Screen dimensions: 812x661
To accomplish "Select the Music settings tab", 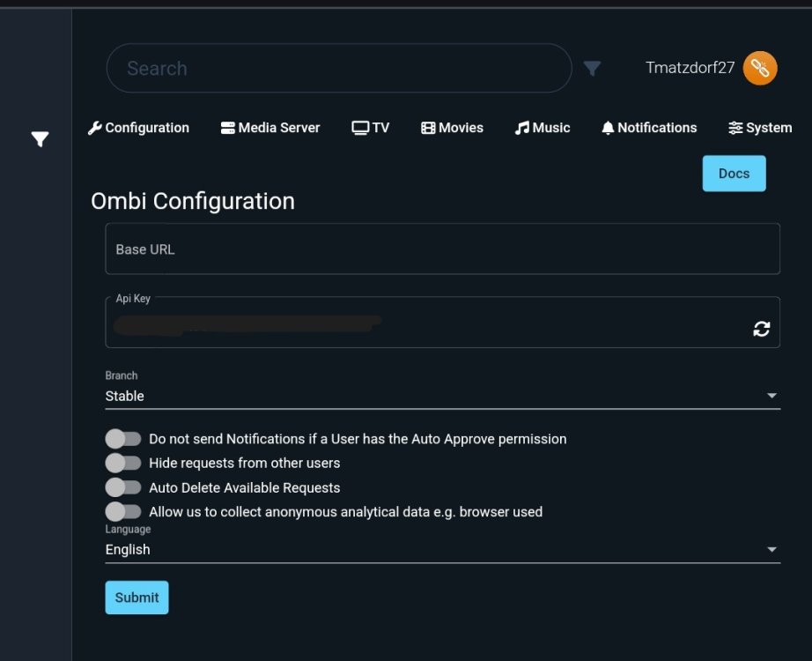I will pos(543,128).
